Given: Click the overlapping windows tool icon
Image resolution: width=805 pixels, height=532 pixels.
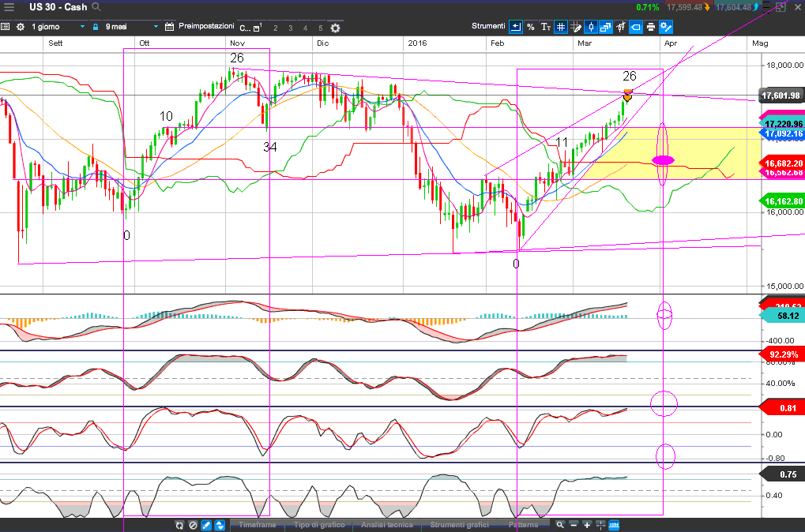Looking at the screenshot, I should coord(605,27).
